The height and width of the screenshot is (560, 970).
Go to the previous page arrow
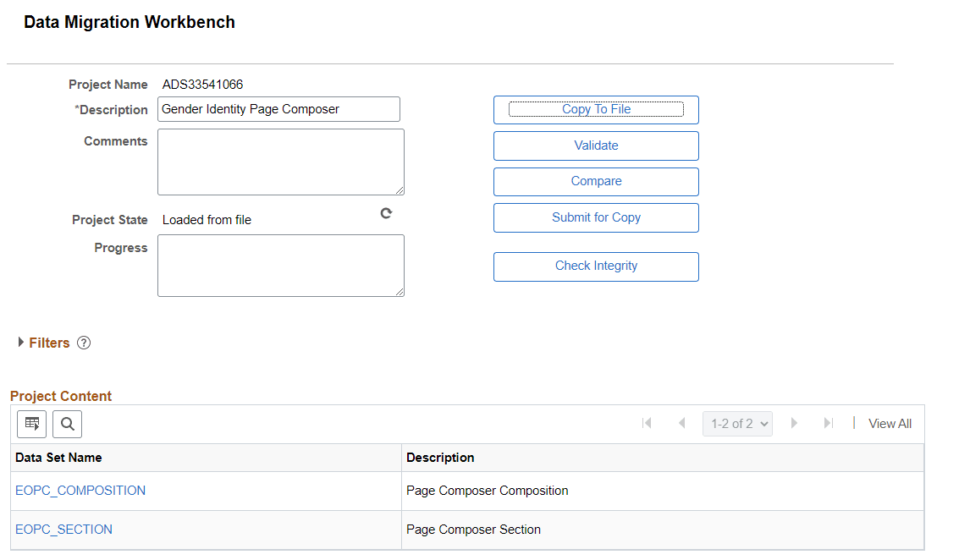point(682,423)
